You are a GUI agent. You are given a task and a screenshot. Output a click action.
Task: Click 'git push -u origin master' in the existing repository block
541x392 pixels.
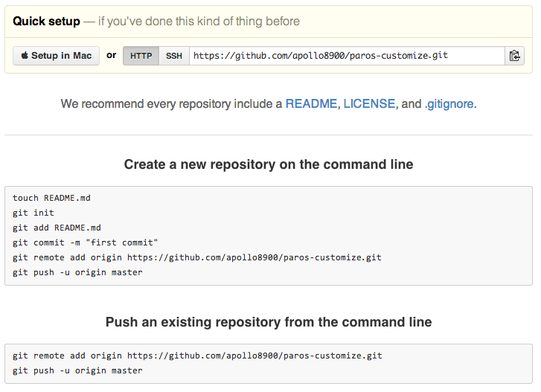point(77,370)
